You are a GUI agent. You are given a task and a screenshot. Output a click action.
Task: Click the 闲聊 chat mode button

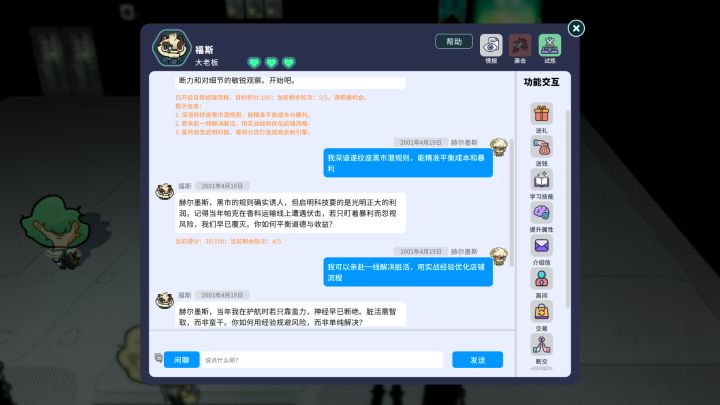click(x=182, y=360)
